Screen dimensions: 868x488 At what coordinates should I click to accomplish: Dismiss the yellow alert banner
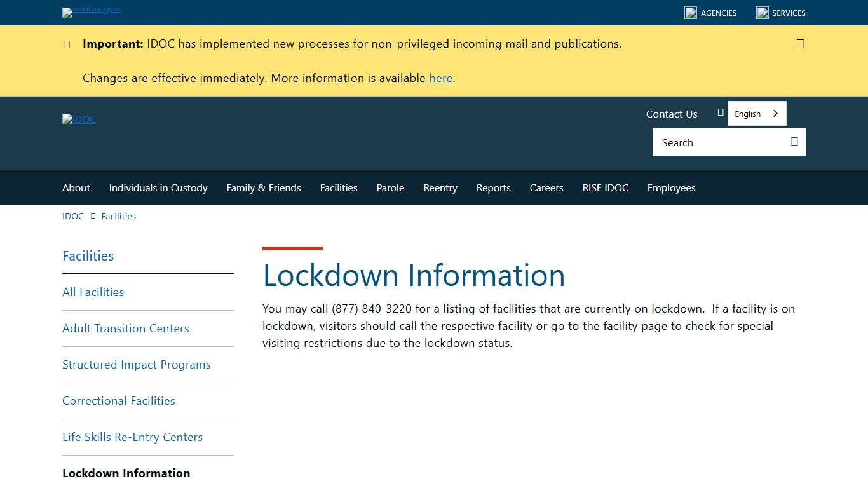coord(800,43)
